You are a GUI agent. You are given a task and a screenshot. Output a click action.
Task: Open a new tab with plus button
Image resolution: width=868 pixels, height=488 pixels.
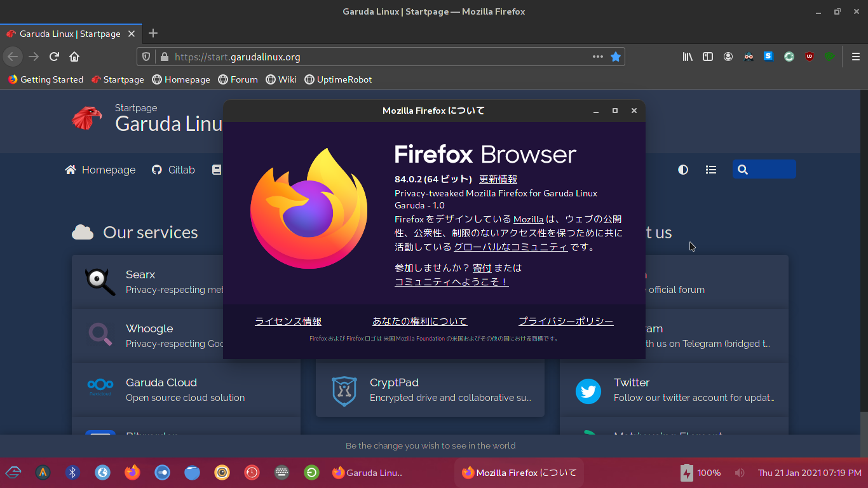(x=153, y=34)
